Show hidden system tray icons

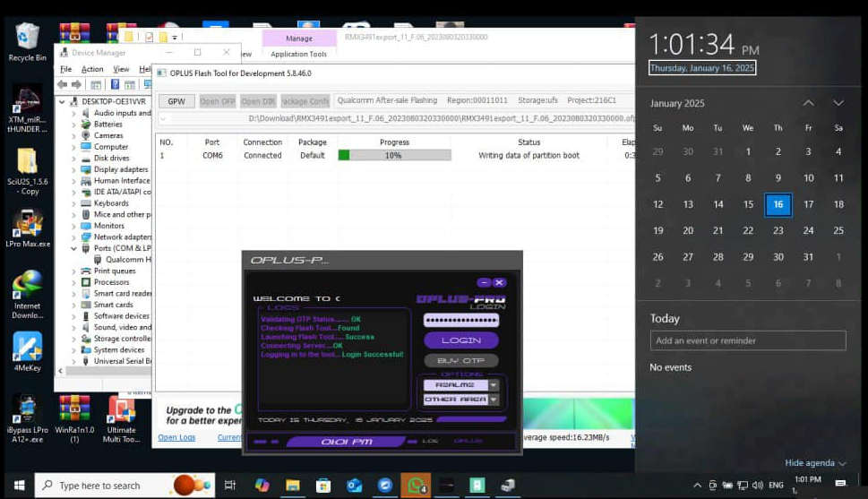[x=697, y=486]
